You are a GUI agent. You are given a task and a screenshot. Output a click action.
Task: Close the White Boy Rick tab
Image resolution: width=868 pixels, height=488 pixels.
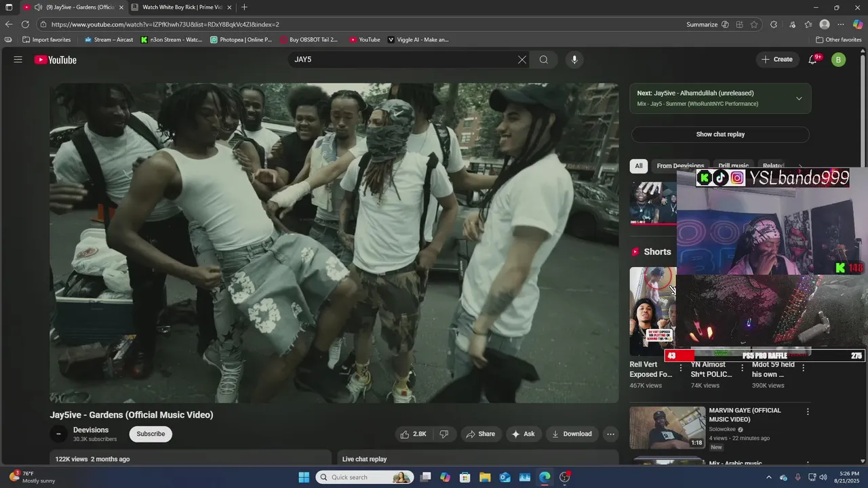tap(229, 7)
